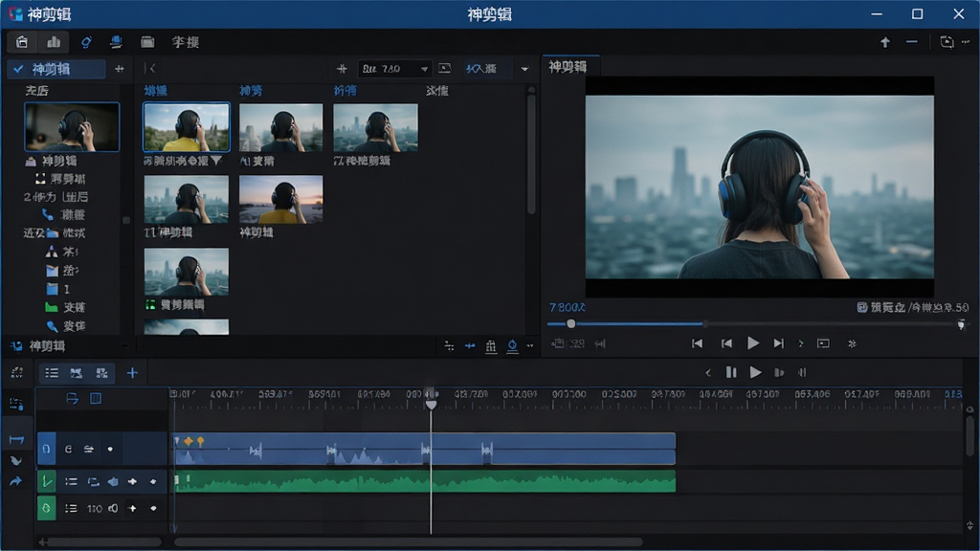Click the upload arrow icon at top right

tap(885, 42)
